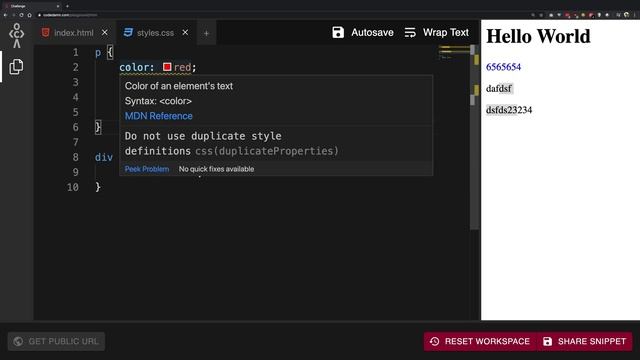The width and height of the screenshot is (640, 360).
Task: Click 'Do not use duplicate style' warning text
Action: pos(203,136)
